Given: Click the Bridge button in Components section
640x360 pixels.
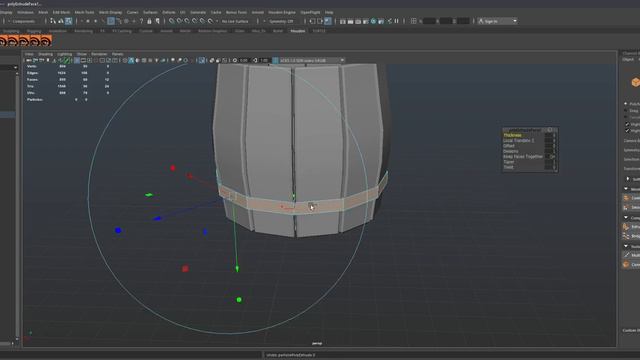Looking at the screenshot, I should coord(631,236).
